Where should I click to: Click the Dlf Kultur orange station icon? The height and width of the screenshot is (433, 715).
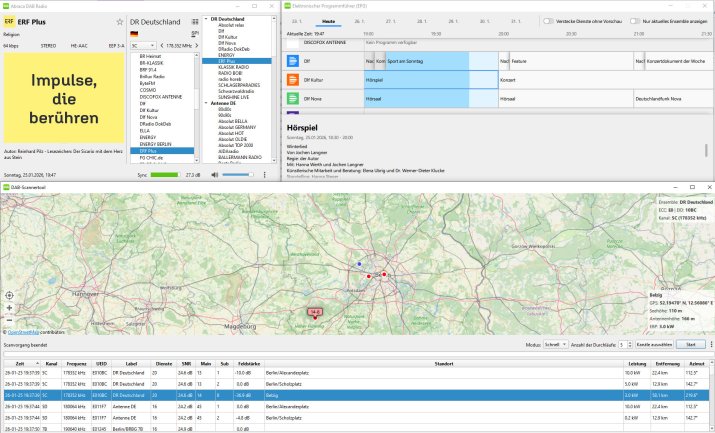[292, 79]
